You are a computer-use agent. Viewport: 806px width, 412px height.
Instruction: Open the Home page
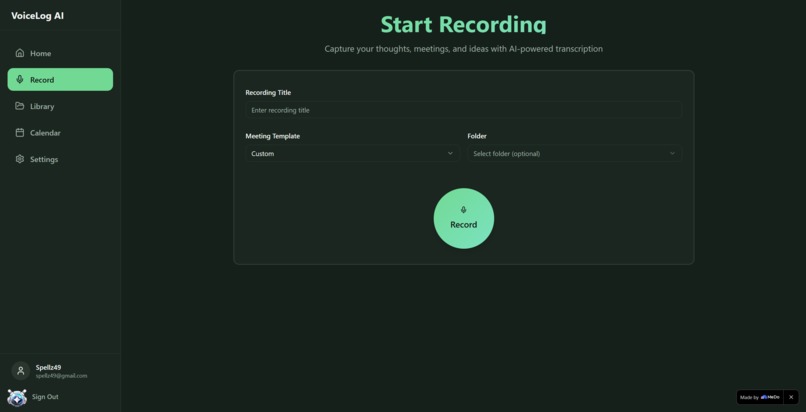coord(60,53)
